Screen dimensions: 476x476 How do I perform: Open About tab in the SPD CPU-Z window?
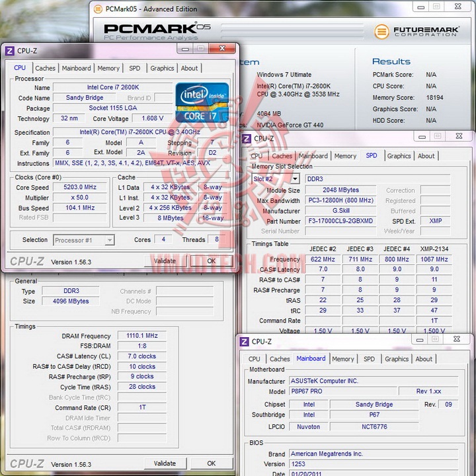[426, 156]
